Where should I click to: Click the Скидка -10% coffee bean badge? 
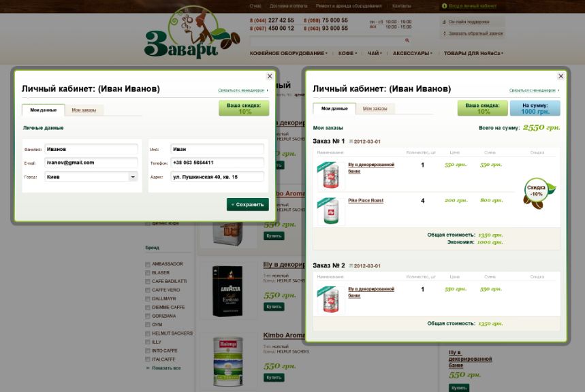pos(539,193)
